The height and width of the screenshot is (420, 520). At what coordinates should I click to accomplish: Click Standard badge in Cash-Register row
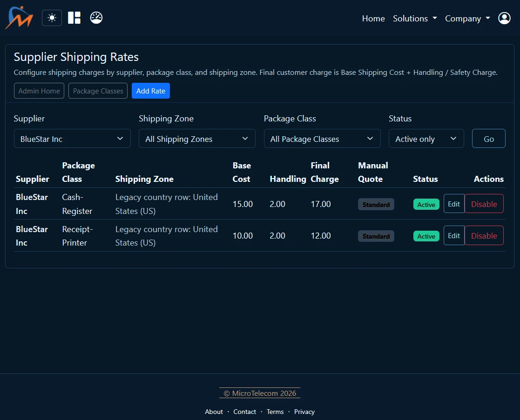point(376,204)
